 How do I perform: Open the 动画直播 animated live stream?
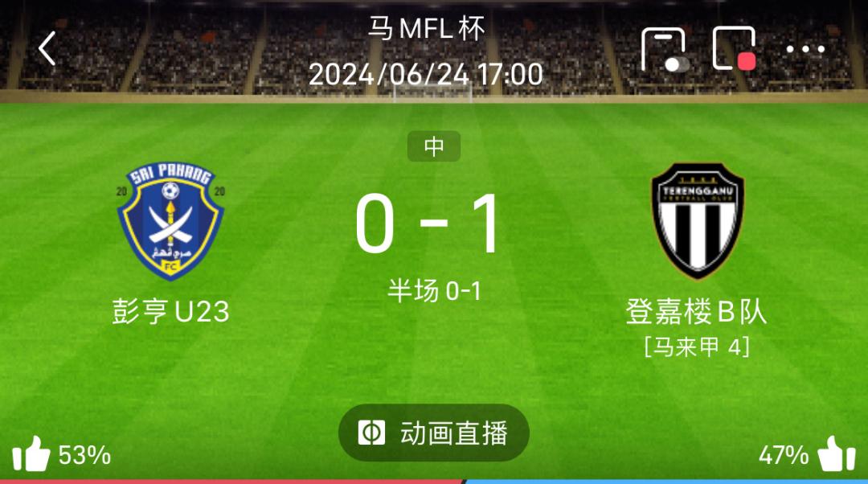coord(433,433)
